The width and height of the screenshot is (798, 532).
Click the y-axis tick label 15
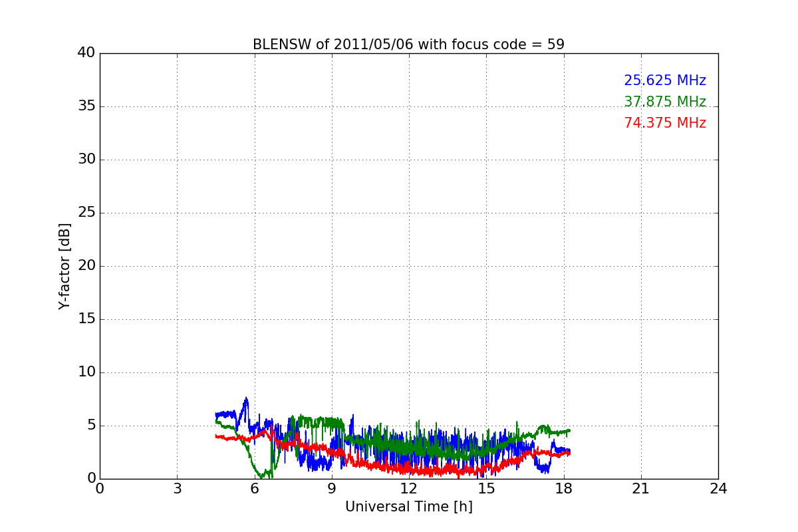(86, 319)
